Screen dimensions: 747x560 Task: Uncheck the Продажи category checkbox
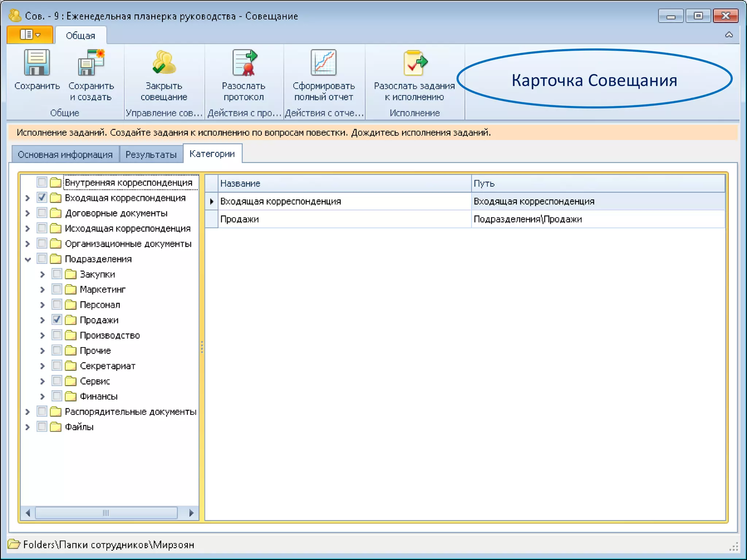click(x=57, y=320)
